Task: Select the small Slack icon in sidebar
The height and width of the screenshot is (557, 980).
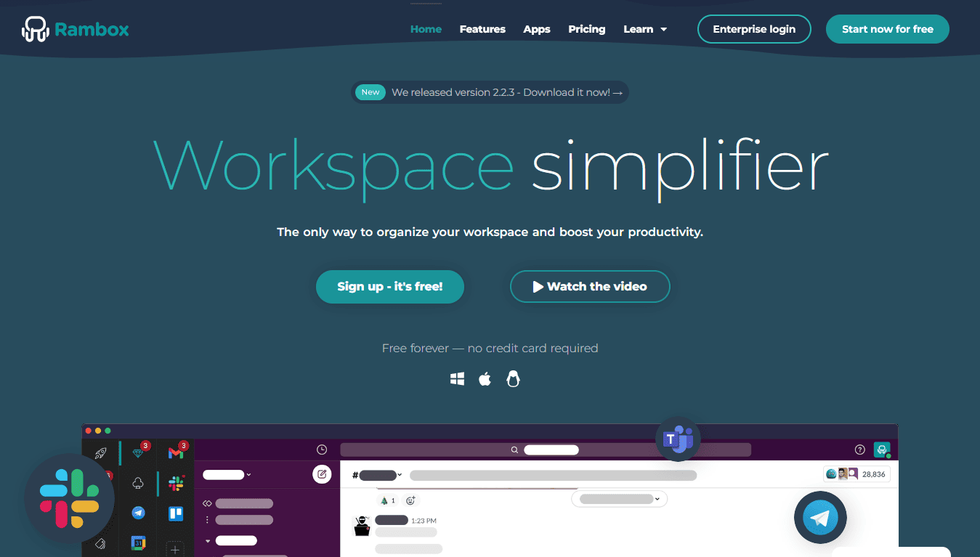Action: [x=175, y=483]
